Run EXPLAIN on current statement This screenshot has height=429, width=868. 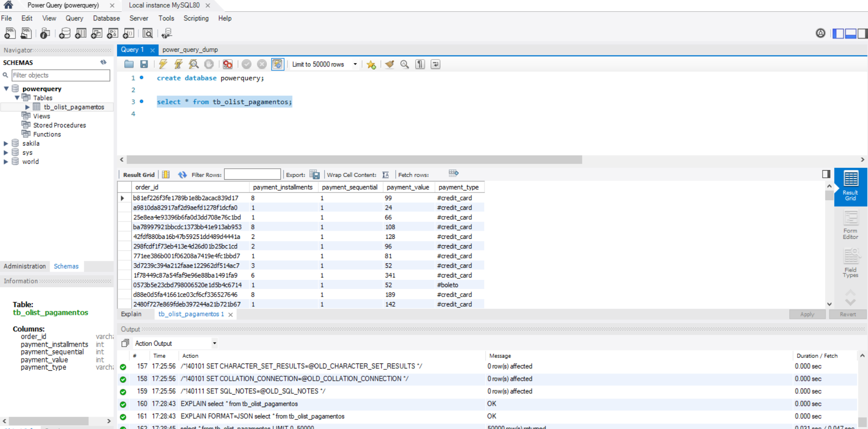point(194,64)
